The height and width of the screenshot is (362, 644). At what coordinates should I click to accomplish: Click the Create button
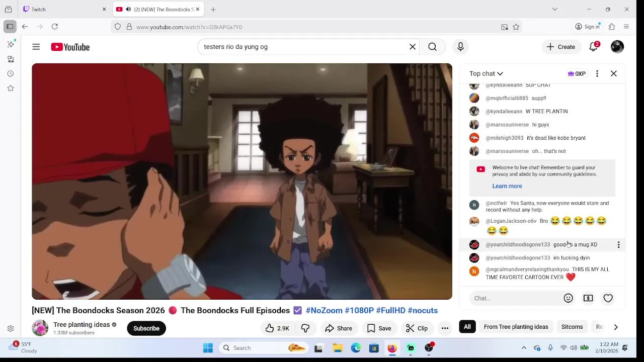pyautogui.click(x=561, y=47)
